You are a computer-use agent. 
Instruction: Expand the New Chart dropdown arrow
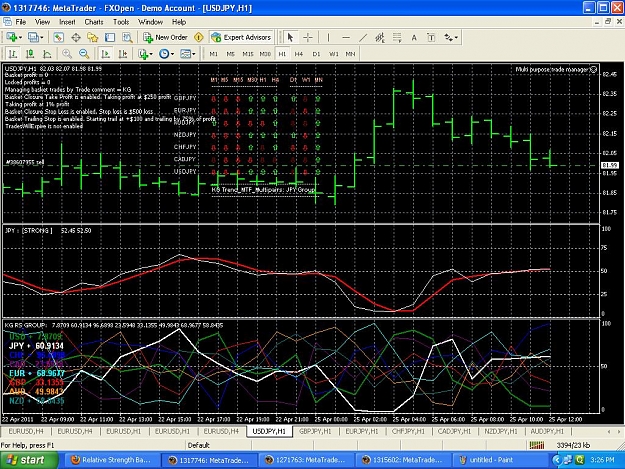coord(21,37)
